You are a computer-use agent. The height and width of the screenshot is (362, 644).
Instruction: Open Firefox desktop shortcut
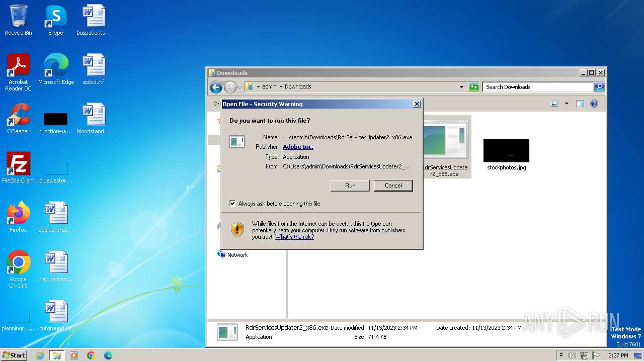click(18, 217)
